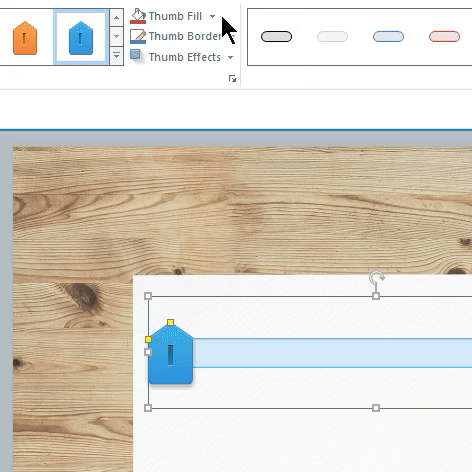This screenshot has width=472, height=472.
Task: Go to next row in thumb styles gallery
Action: (116, 36)
